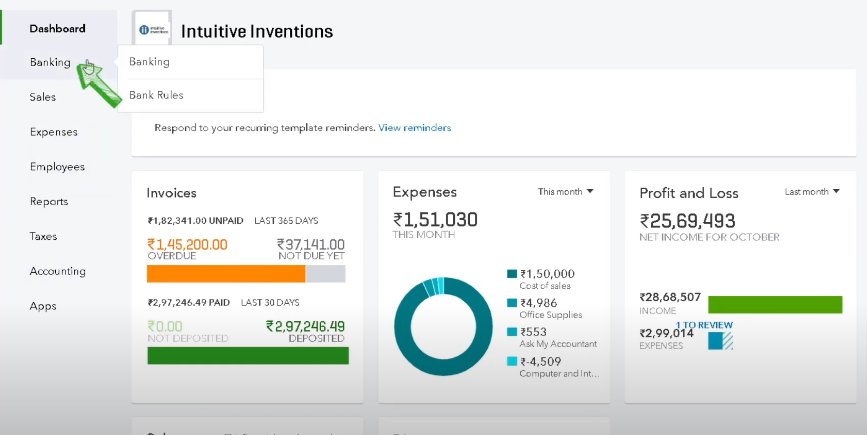Click Apps in the sidebar
The width and height of the screenshot is (867, 435).
(43, 306)
